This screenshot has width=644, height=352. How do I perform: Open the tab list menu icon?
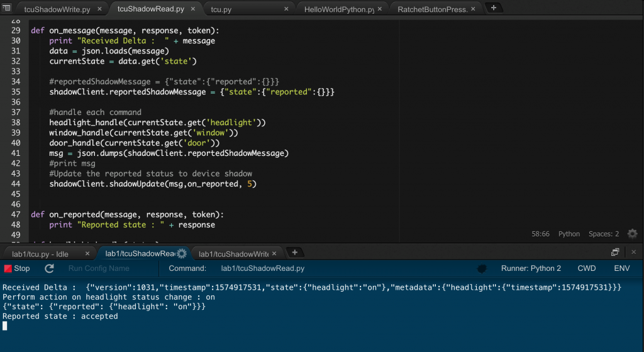[6, 8]
